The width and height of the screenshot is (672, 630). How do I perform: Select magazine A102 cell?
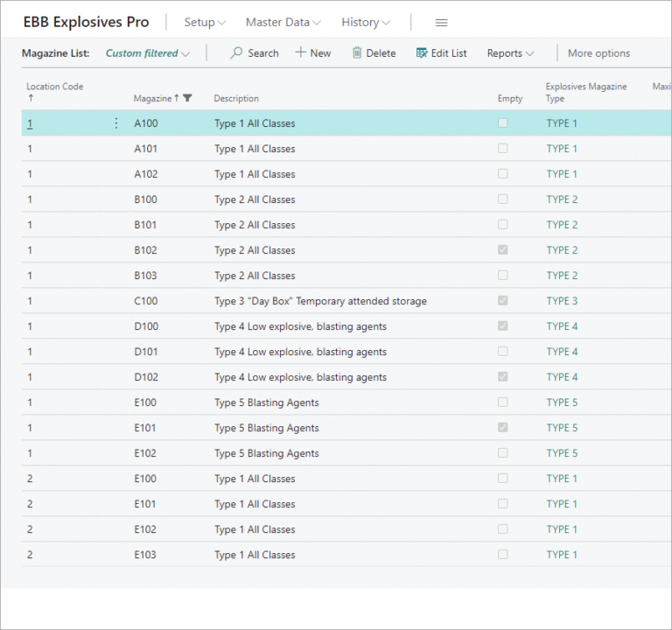(x=146, y=174)
